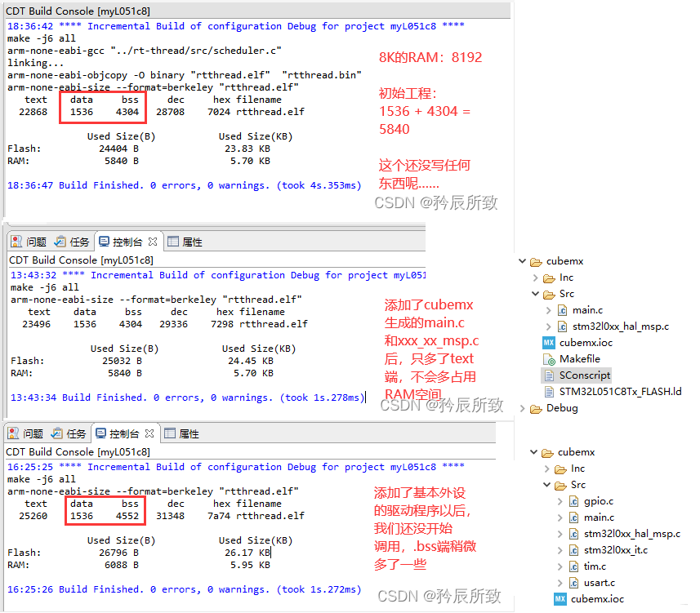Collapse the Src folder in lower tree
Viewport: 700px width, 613px height.
pyautogui.click(x=547, y=485)
